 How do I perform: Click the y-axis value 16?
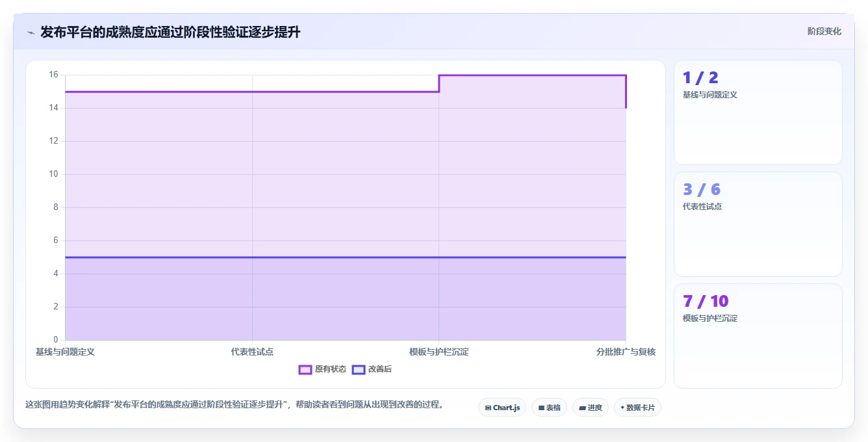tap(53, 75)
